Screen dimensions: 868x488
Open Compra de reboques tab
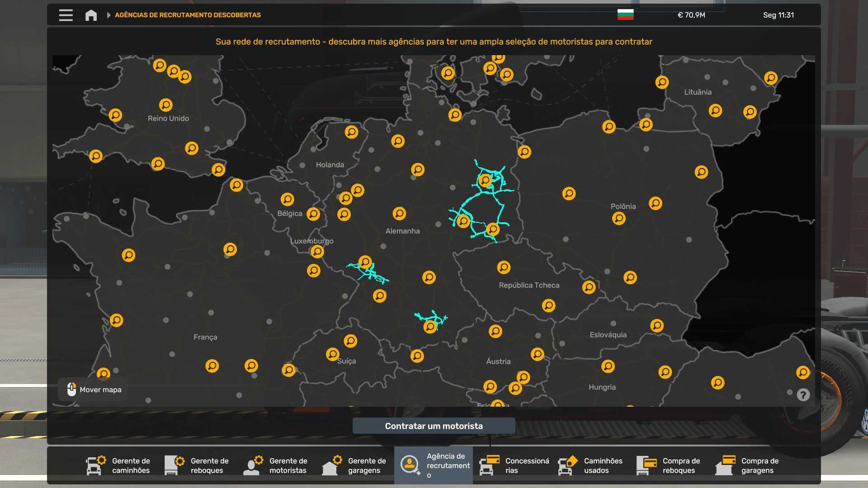669,465
